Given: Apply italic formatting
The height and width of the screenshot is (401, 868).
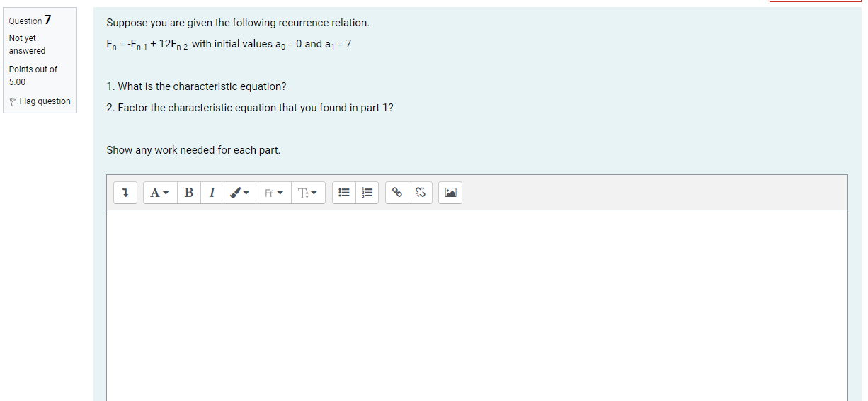Looking at the screenshot, I should click(x=212, y=193).
